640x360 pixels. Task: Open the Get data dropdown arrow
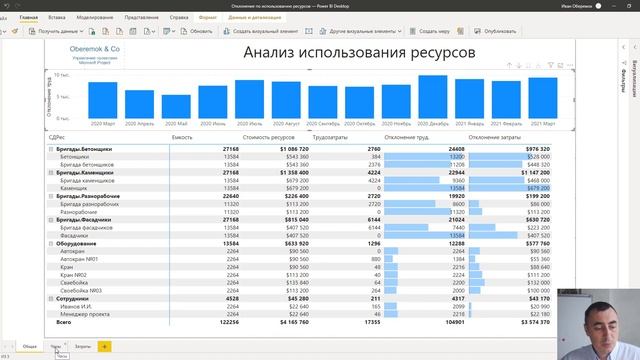pos(81,31)
